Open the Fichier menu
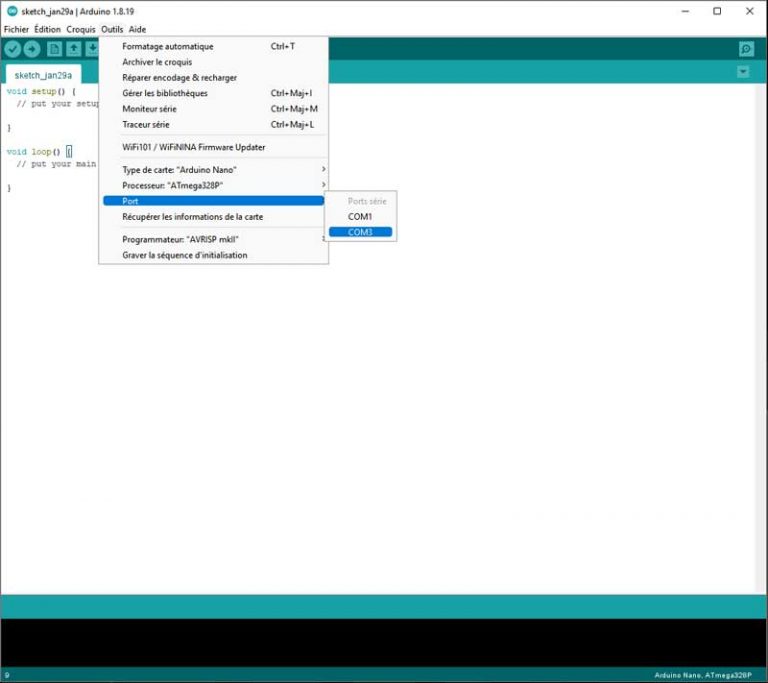 click(x=16, y=29)
